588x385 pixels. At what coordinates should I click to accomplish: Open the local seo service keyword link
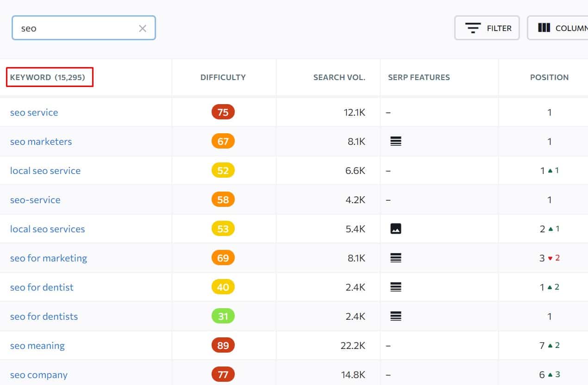coord(45,171)
